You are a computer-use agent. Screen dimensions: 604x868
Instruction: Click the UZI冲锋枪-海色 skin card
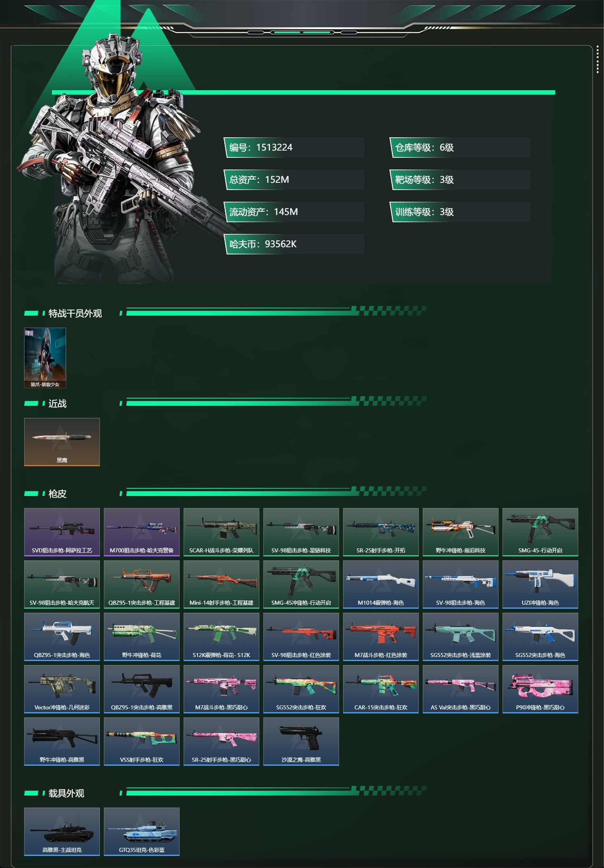pos(540,585)
